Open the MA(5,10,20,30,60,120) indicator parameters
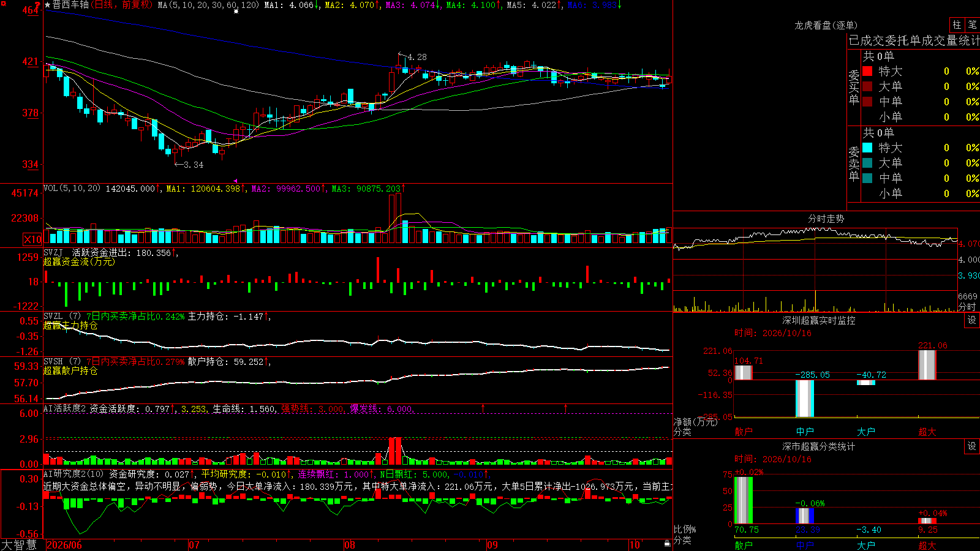 point(208,5)
